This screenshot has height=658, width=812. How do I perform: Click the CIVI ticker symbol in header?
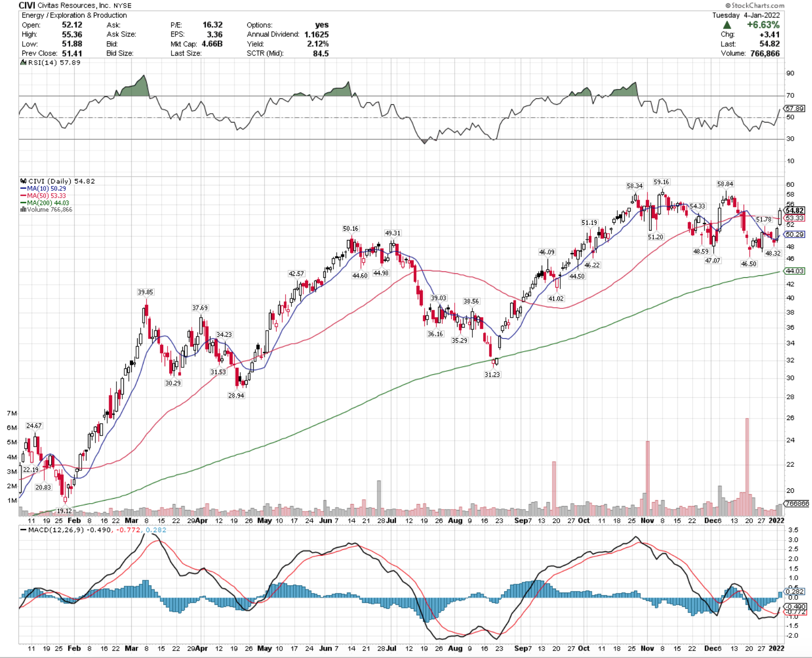pos(26,5)
